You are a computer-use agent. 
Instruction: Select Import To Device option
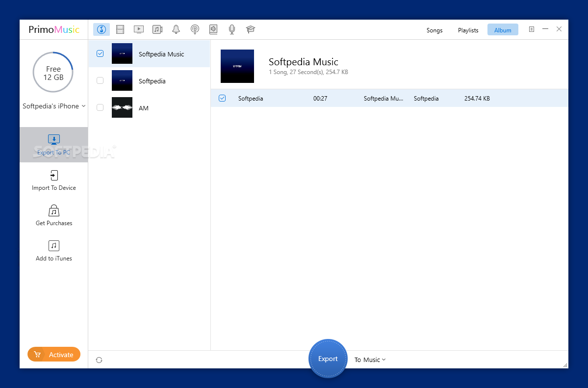click(53, 181)
